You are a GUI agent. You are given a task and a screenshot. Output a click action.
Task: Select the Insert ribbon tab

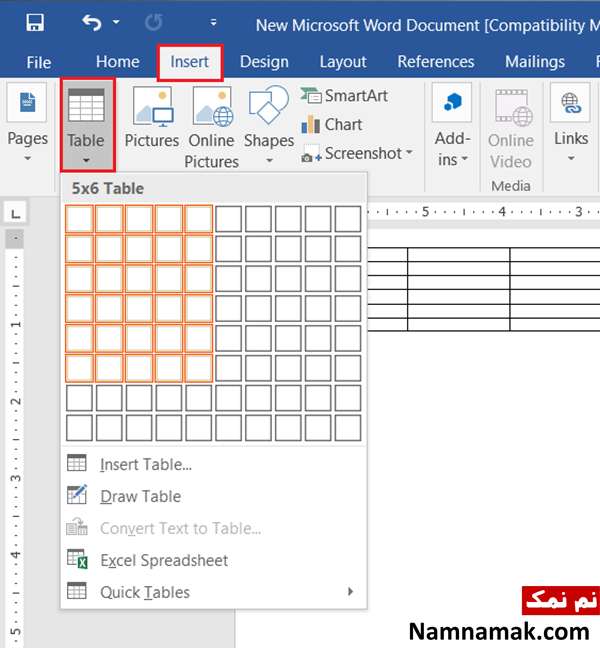click(190, 62)
